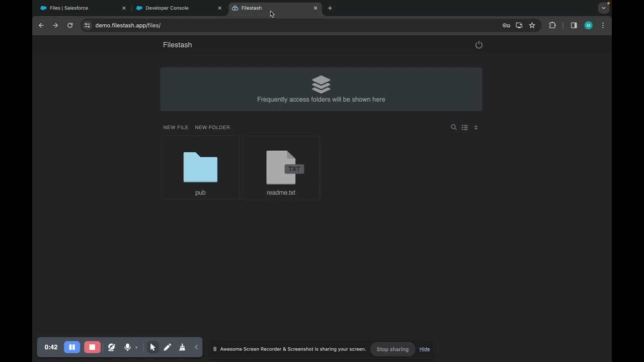This screenshot has height=362, width=644.
Task: Toggle the webcam off icon in recorder
Action: (x=112, y=347)
